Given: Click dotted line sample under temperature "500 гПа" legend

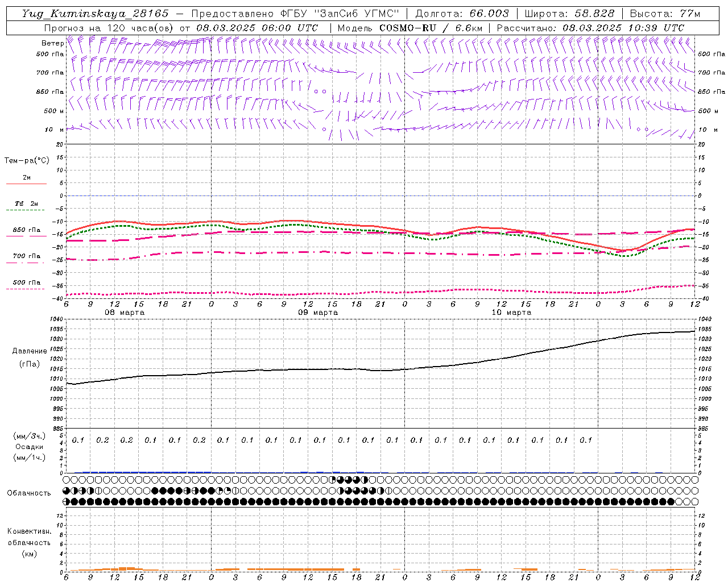Looking at the screenshot, I should click(x=26, y=289).
